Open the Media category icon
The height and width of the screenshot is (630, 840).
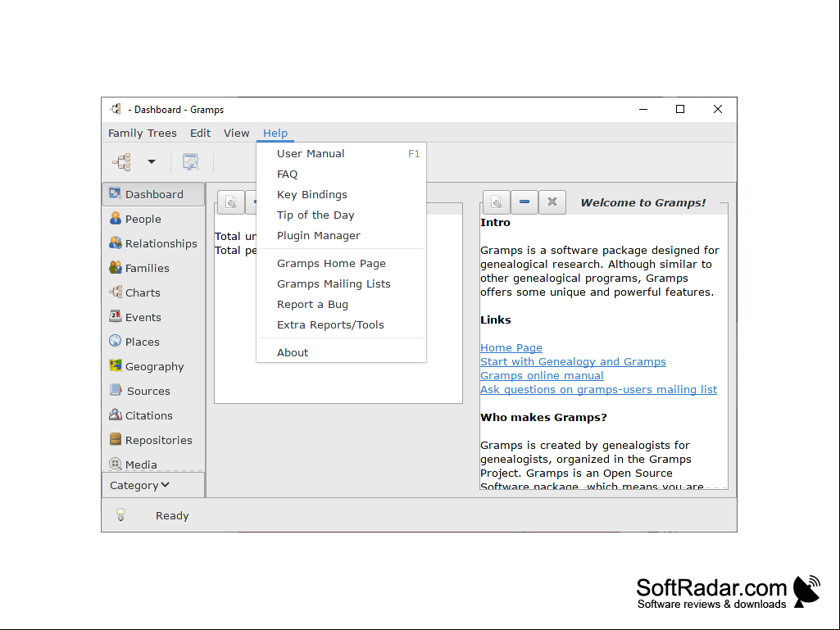(x=116, y=464)
